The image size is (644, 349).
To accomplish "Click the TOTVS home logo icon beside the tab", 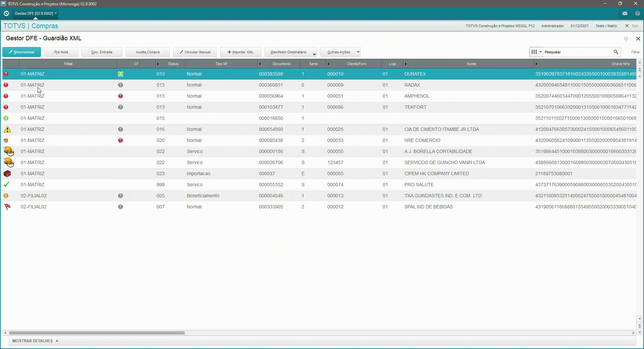I will pyautogui.click(x=6, y=13).
